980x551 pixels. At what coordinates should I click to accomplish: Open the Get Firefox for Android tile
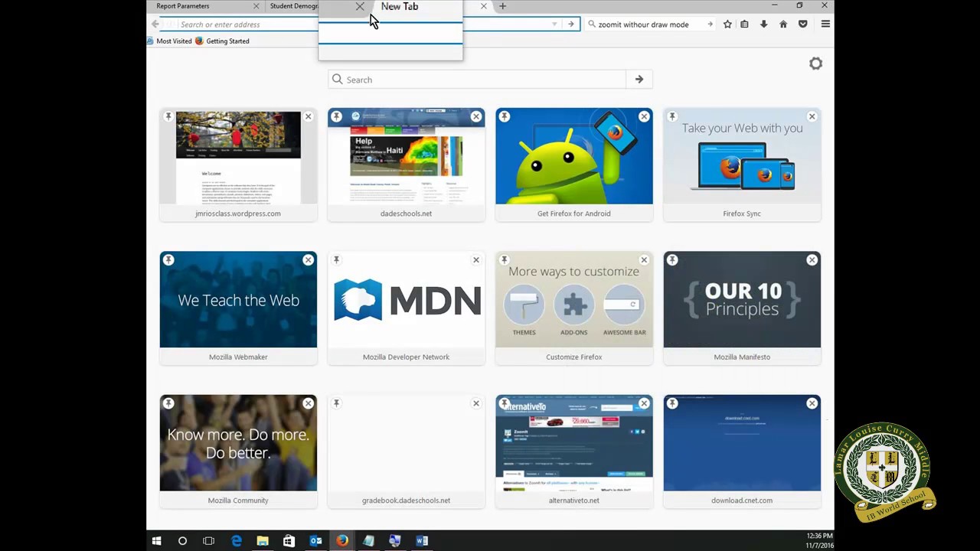(573, 165)
